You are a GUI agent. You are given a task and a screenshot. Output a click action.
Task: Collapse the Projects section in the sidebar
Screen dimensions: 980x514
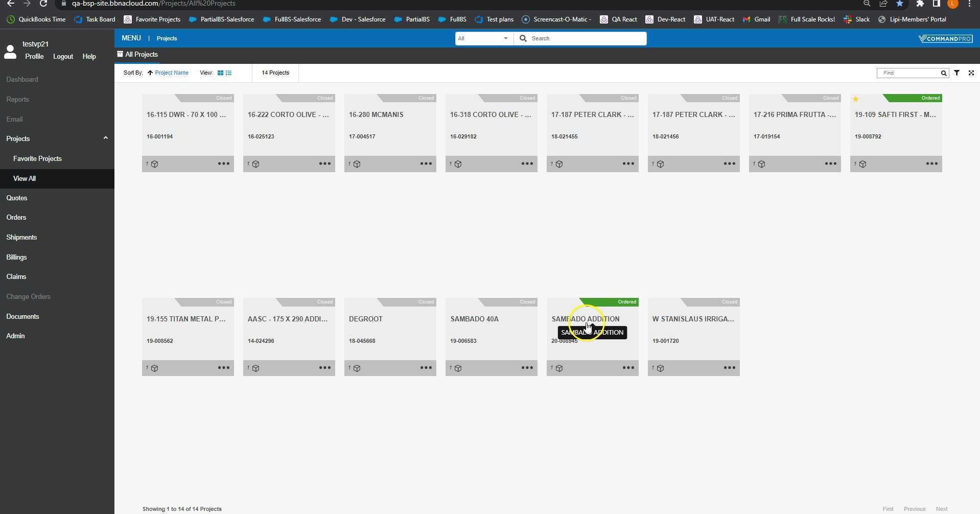[x=106, y=138]
